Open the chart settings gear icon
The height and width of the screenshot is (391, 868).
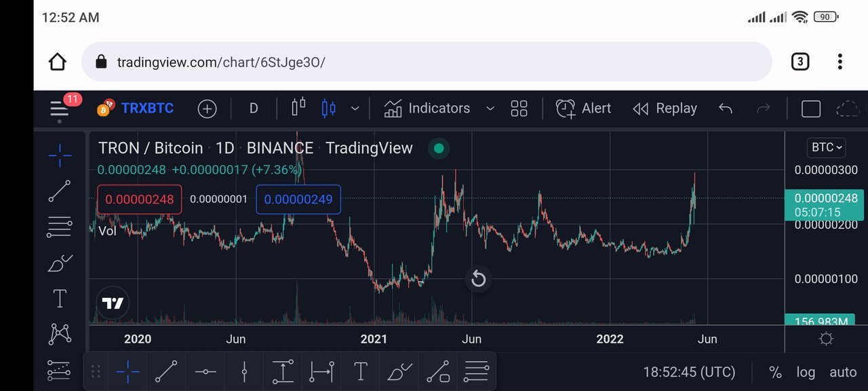point(826,339)
